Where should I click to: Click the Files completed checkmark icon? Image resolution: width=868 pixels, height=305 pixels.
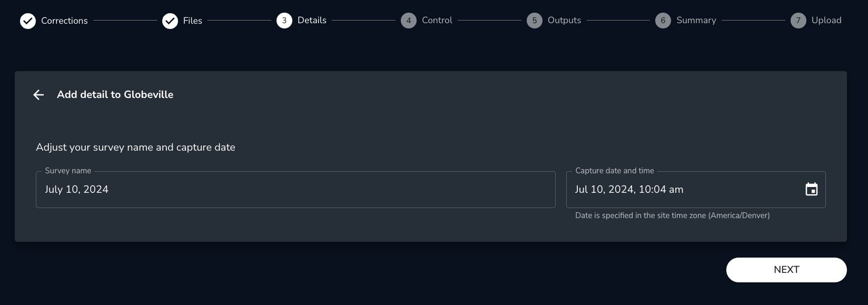[170, 21]
